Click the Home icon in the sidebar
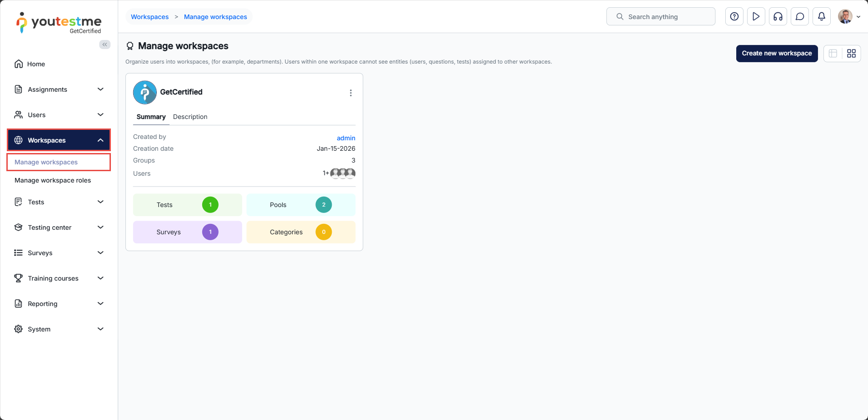 pyautogui.click(x=19, y=64)
